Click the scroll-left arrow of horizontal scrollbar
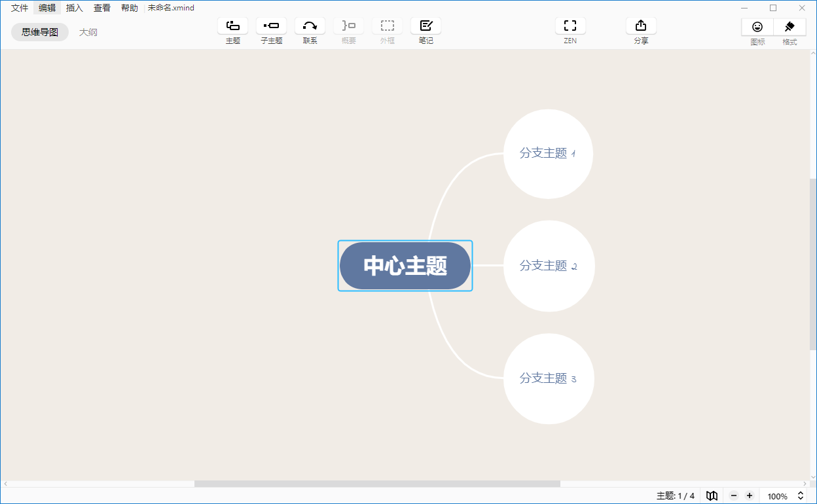 (5, 484)
